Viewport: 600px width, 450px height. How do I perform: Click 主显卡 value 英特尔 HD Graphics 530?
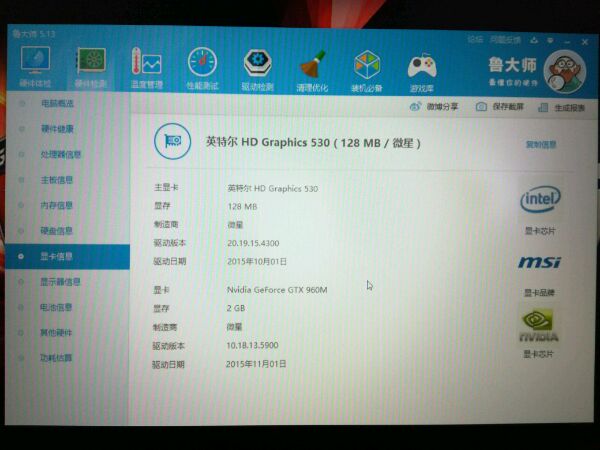pyautogui.click(x=272, y=188)
